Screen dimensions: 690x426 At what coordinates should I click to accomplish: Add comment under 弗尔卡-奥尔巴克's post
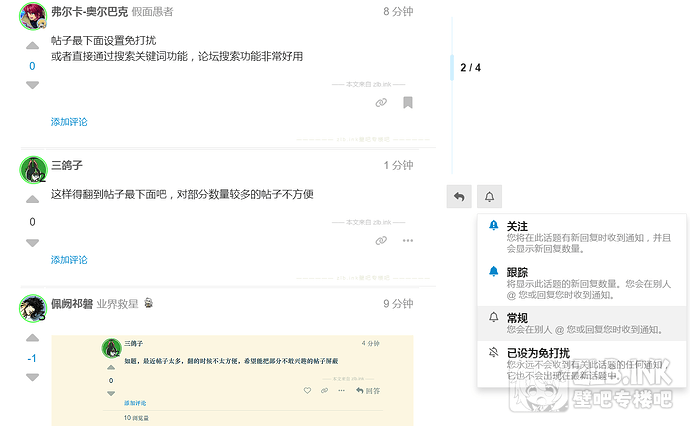coord(69,122)
